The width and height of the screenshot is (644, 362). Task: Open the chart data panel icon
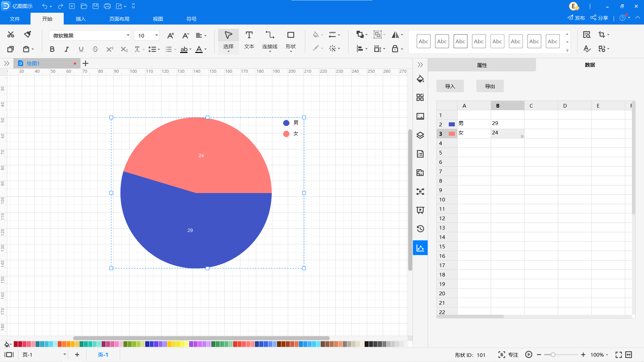coord(420,248)
